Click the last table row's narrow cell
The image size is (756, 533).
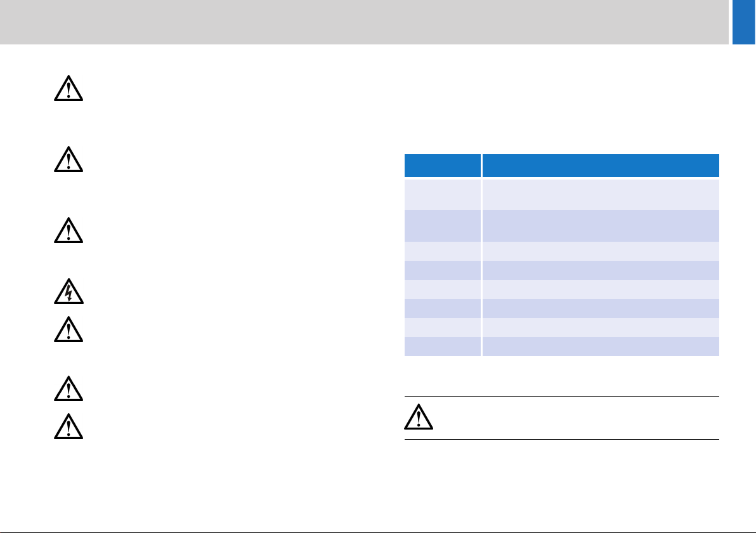click(442, 346)
